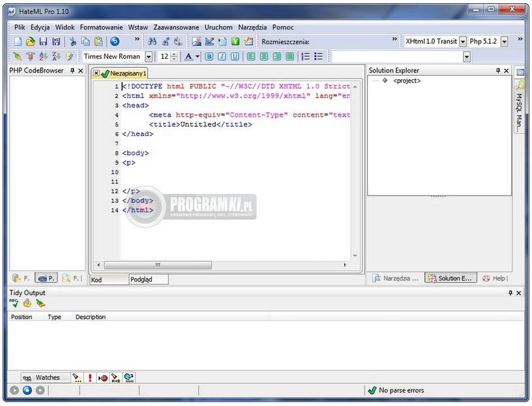Open the Zaawansowane menu

176,27
